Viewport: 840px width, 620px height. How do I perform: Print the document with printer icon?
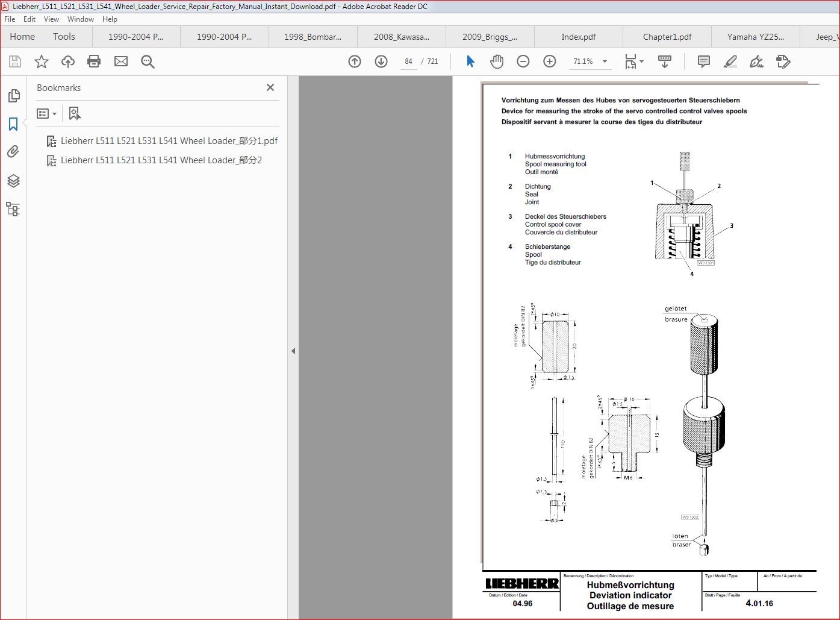pyautogui.click(x=94, y=61)
